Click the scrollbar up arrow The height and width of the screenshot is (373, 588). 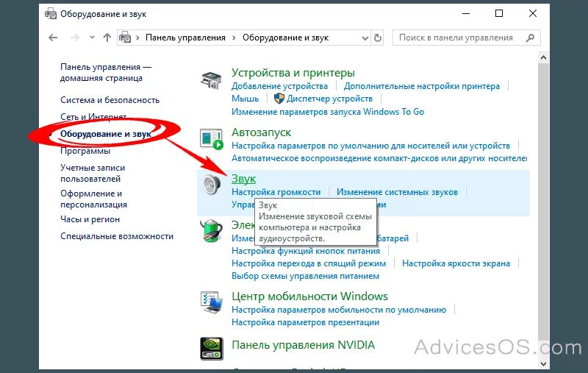point(543,58)
